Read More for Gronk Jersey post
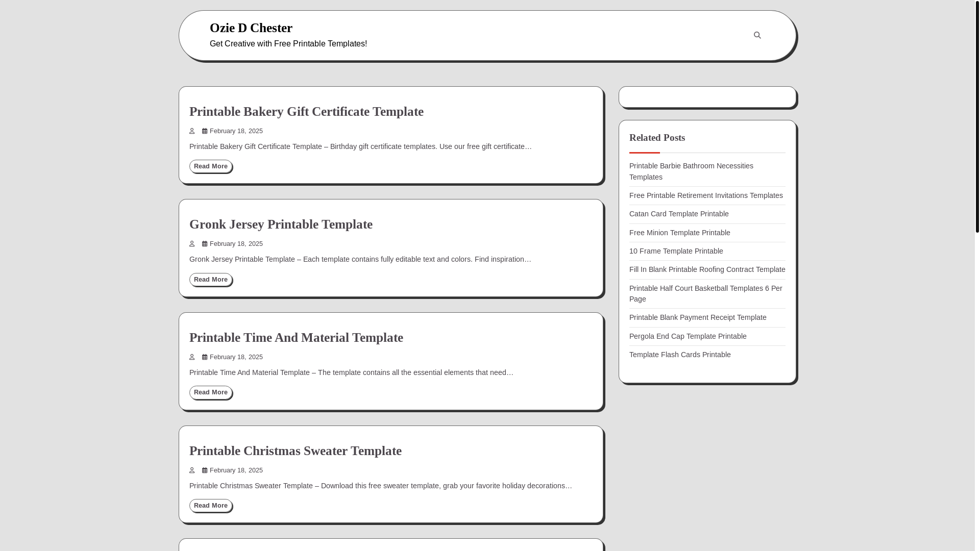The height and width of the screenshot is (551, 980). click(x=211, y=280)
